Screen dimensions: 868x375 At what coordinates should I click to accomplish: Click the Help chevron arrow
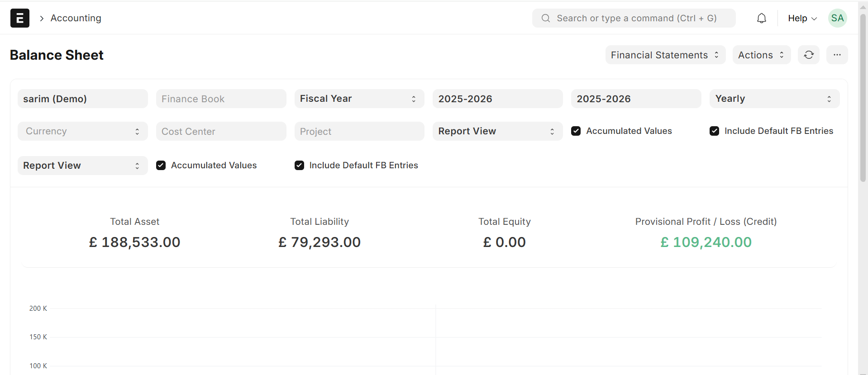click(814, 19)
